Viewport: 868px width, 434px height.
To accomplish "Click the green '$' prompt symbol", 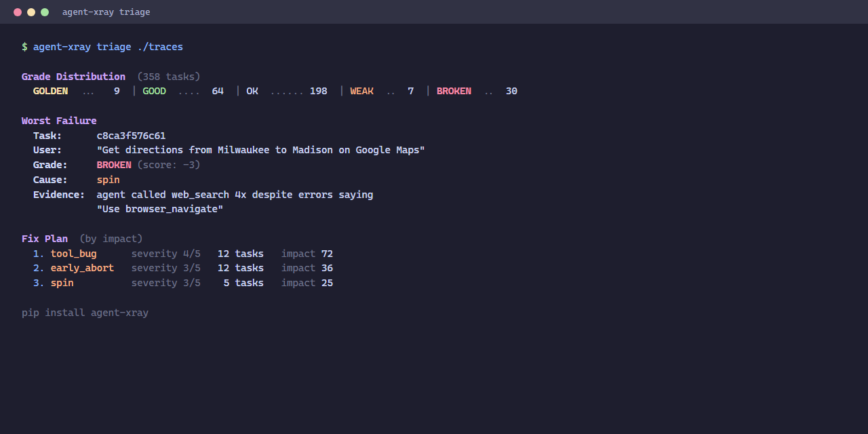I will click(24, 47).
